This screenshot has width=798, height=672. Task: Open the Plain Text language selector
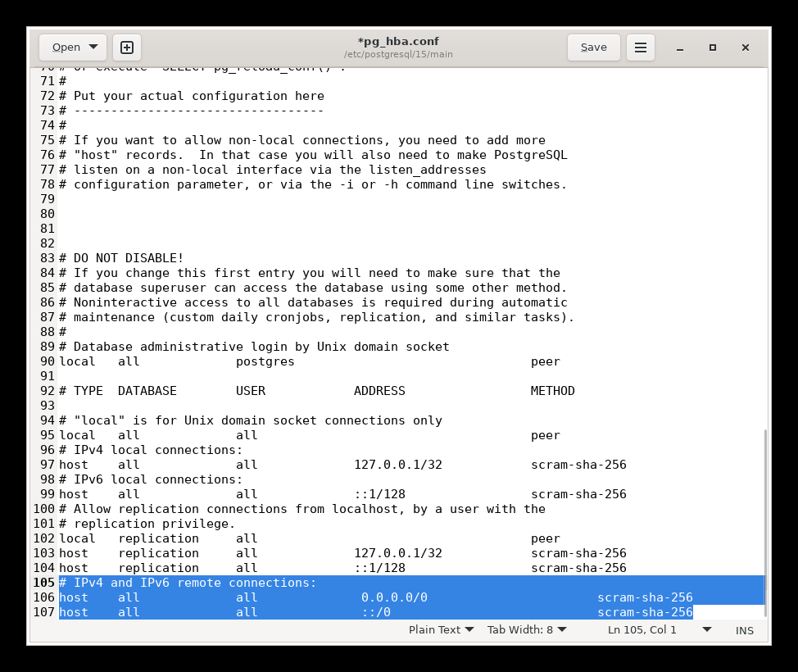coord(441,629)
